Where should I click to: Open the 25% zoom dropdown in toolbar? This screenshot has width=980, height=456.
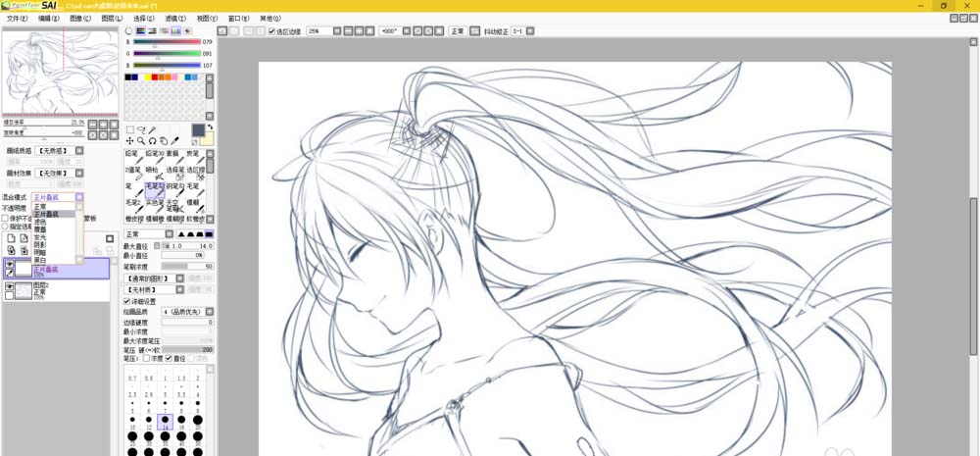click(337, 30)
